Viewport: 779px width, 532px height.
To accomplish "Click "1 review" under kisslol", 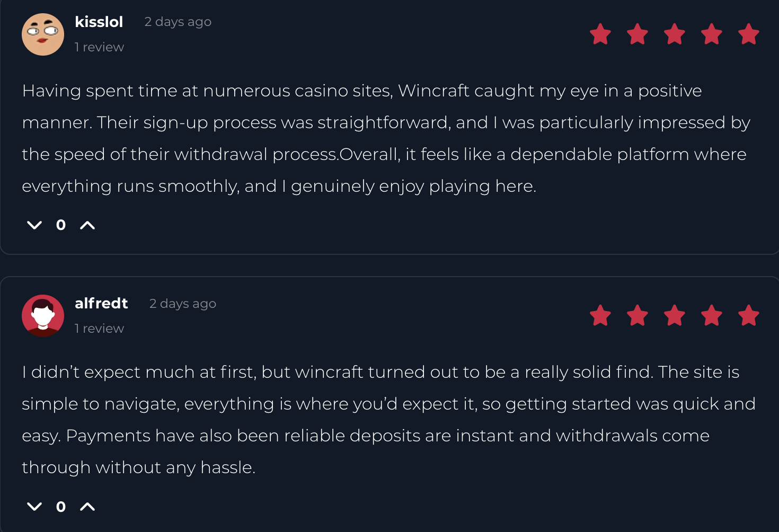I will click(x=99, y=47).
